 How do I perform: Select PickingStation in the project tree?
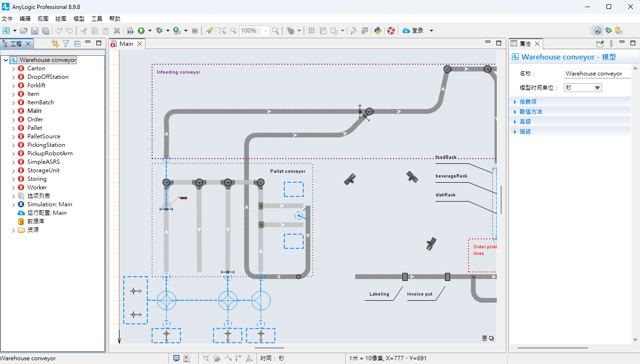[x=46, y=145]
